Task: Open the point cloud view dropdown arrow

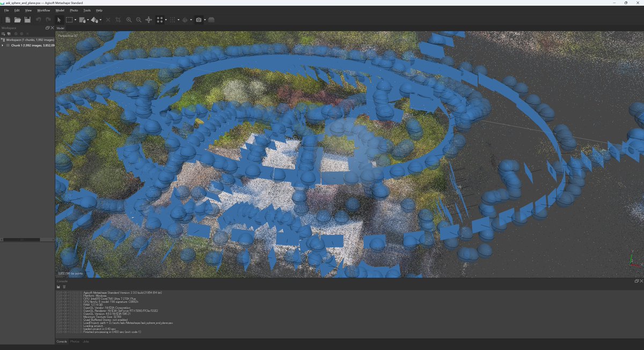Action: click(x=178, y=20)
